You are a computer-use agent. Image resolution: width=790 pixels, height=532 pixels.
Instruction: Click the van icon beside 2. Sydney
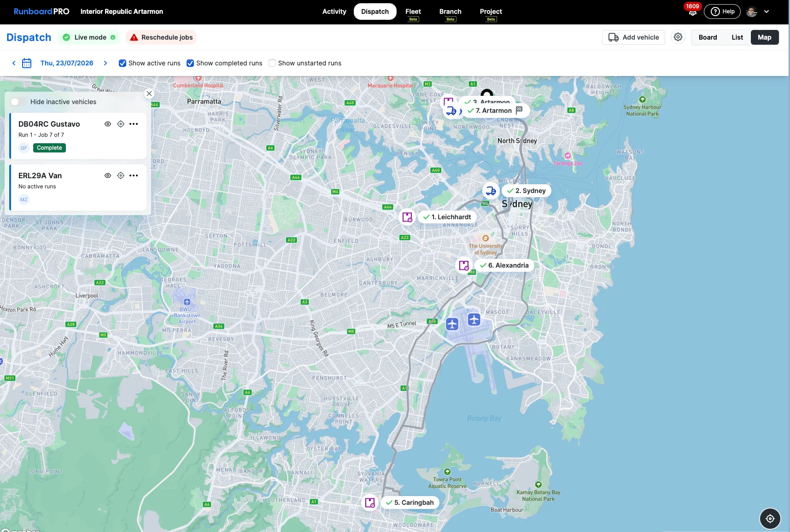(x=491, y=191)
